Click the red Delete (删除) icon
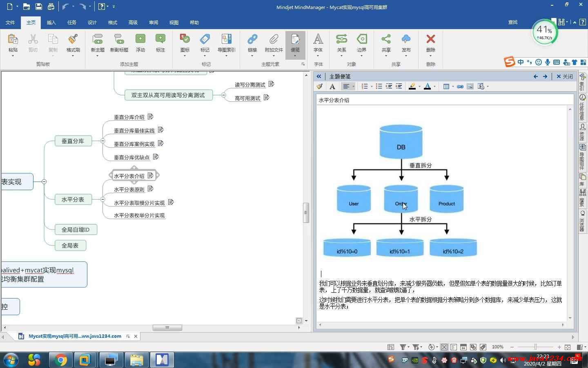Screen dimensions: 588x368 point(430,39)
